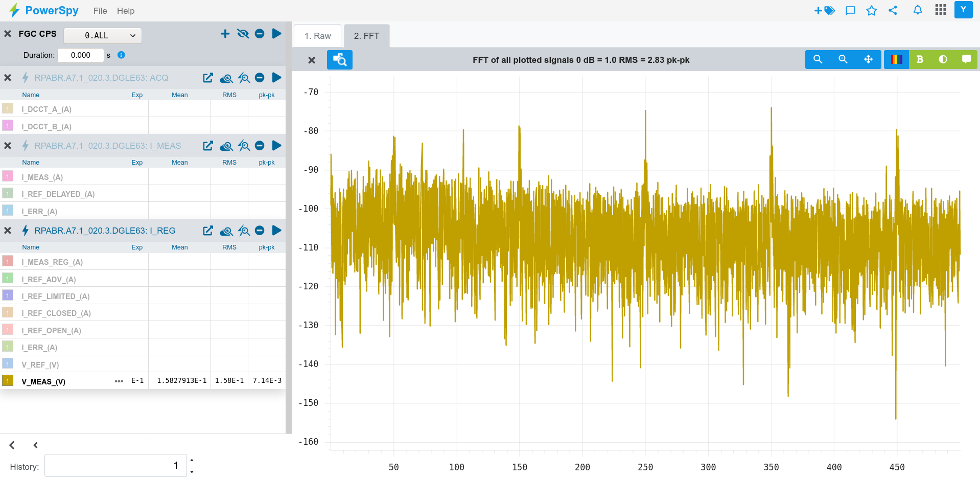
Task: Open the ACQ group in new window icon
Action: (x=208, y=78)
